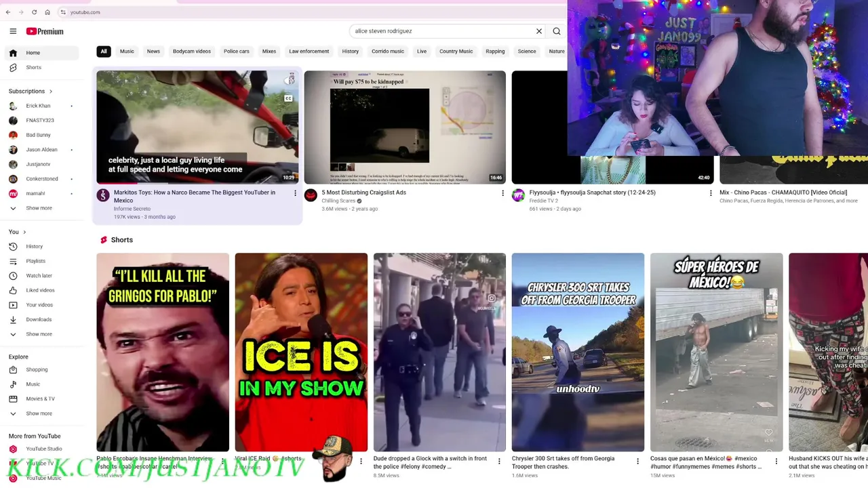Open Shorts in sidebar
This screenshot has width=868, height=488.
point(41,67)
